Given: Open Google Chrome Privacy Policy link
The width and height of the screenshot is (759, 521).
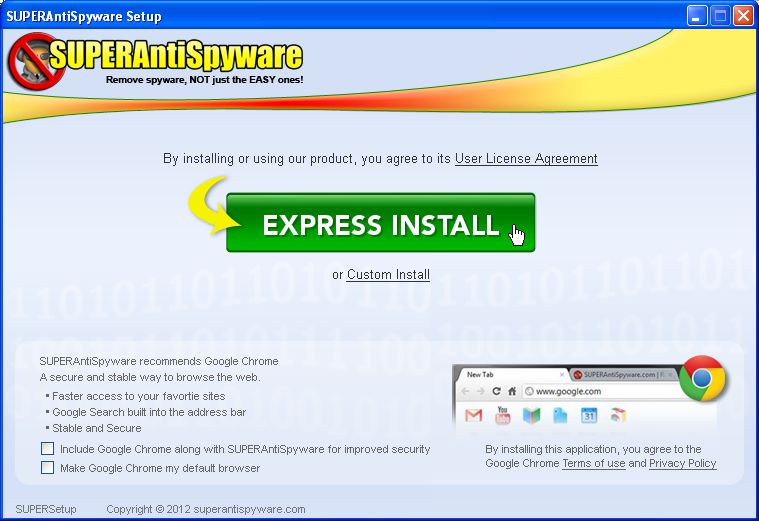Looking at the screenshot, I should point(682,464).
